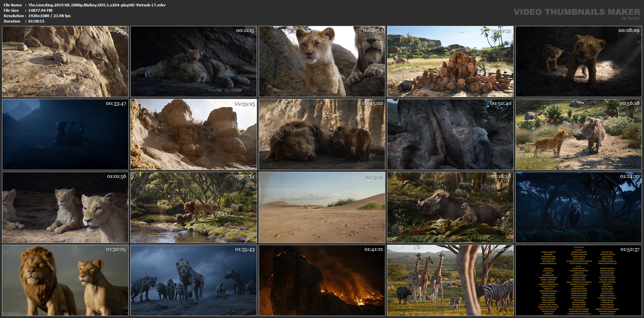644x318 pixels.
Task: Select the burning rock thumbnail at 01:41:21
Action: pyautogui.click(x=322, y=280)
